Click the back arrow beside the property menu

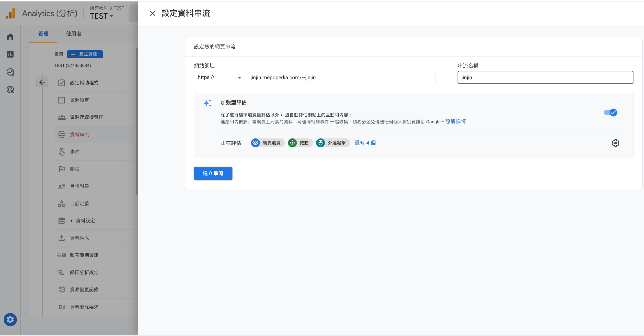[42, 82]
